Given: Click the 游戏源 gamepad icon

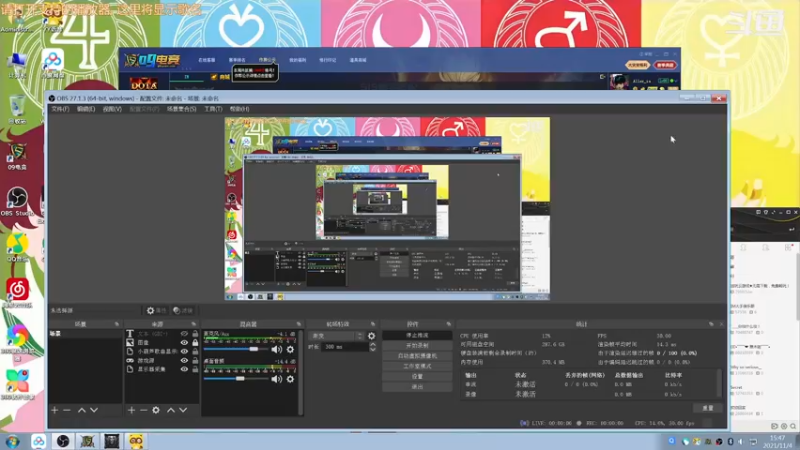Looking at the screenshot, I should [x=130, y=360].
